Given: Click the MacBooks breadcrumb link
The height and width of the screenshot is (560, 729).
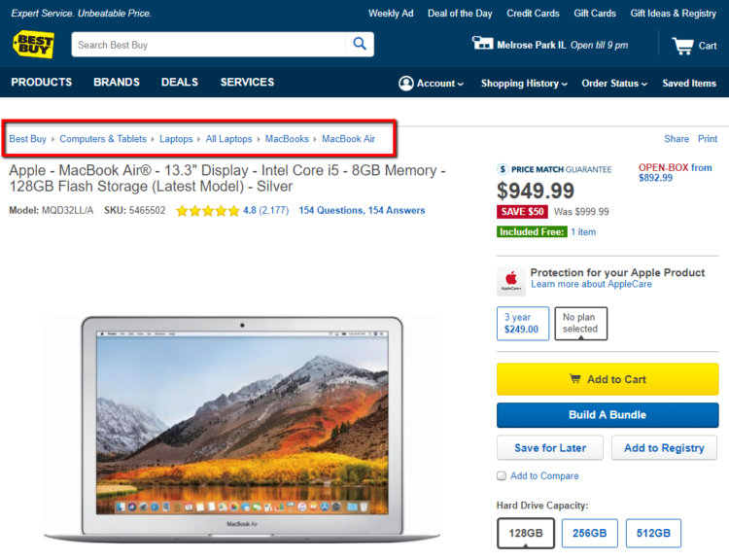Looking at the screenshot, I should pos(287,139).
